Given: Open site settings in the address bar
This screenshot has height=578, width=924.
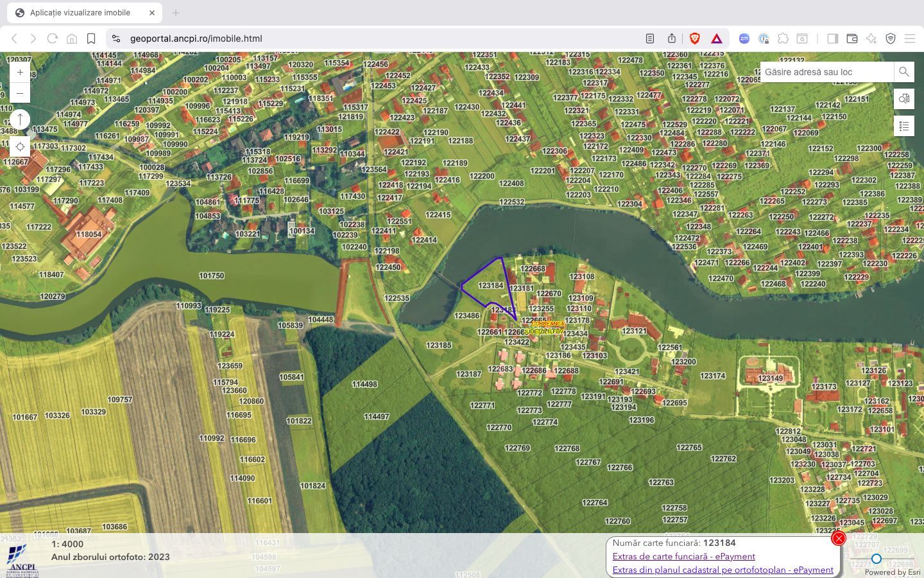Looking at the screenshot, I should 116,39.
